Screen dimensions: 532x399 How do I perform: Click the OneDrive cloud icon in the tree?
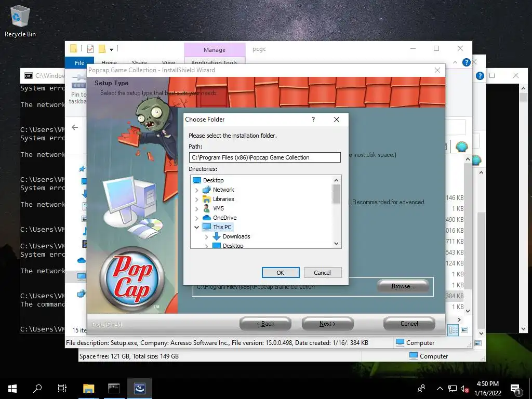click(207, 218)
